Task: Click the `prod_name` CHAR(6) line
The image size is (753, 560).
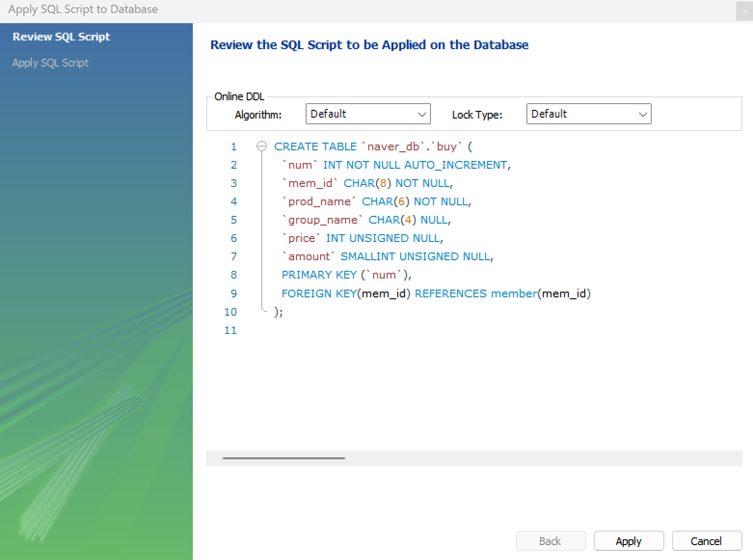Action: [376, 201]
